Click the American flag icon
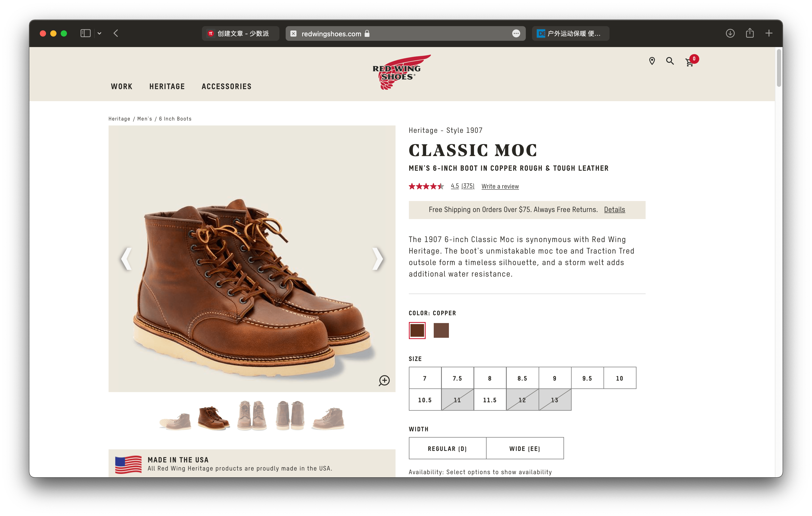Screen dimensions: 812x516 point(128,465)
